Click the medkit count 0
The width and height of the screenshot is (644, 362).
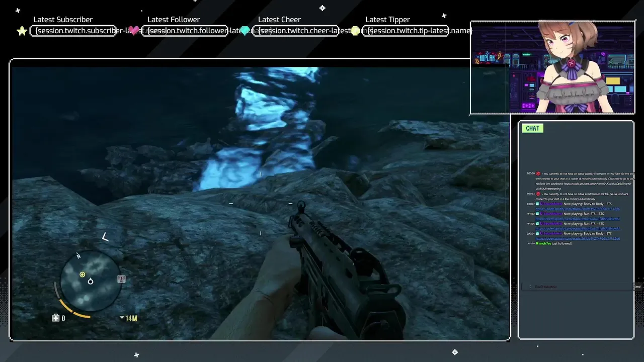pyautogui.click(x=63, y=318)
